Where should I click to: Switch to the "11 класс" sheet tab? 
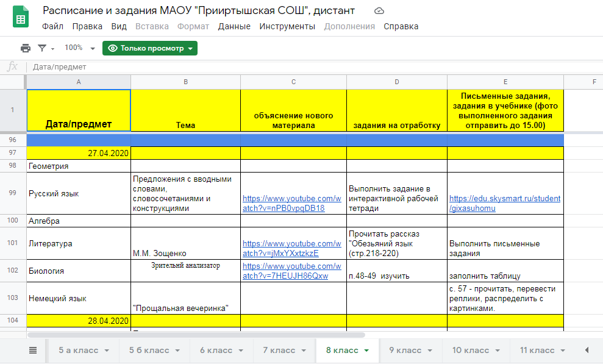tap(537, 351)
